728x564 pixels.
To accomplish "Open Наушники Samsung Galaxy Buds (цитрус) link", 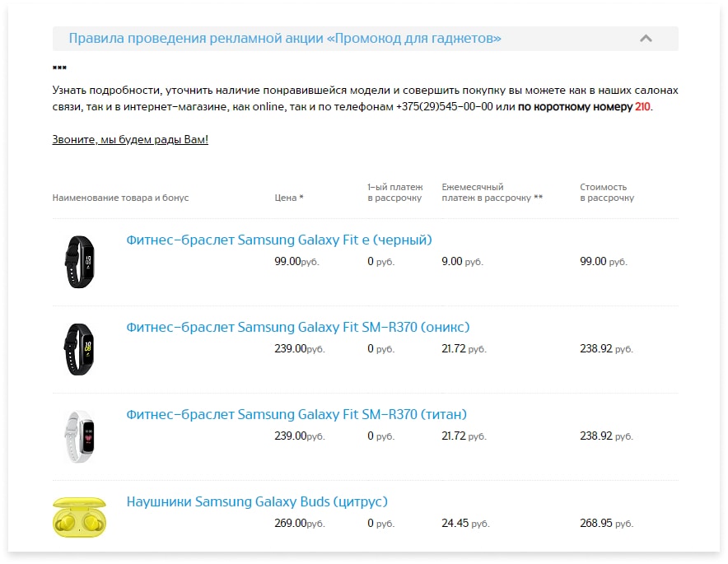I will 257,501.
